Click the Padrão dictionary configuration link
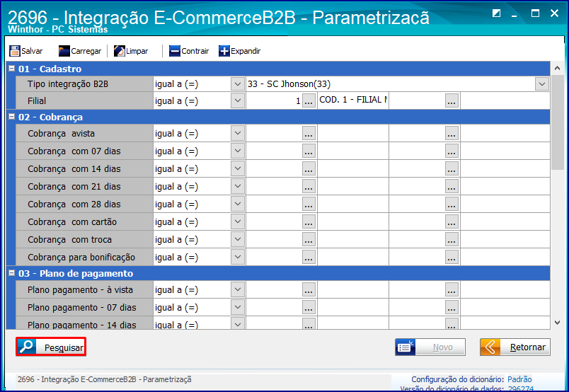 point(519,379)
